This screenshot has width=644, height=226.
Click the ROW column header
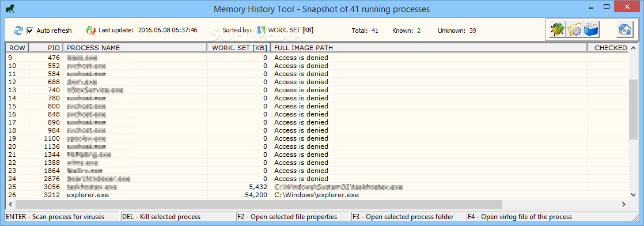(x=17, y=48)
